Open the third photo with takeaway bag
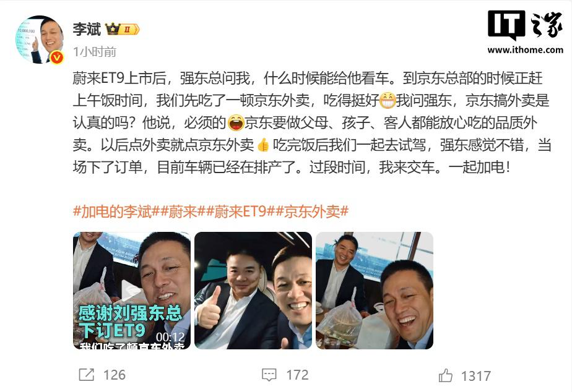The image size is (572, 392). pyautogui.click(x=375, y=291)
